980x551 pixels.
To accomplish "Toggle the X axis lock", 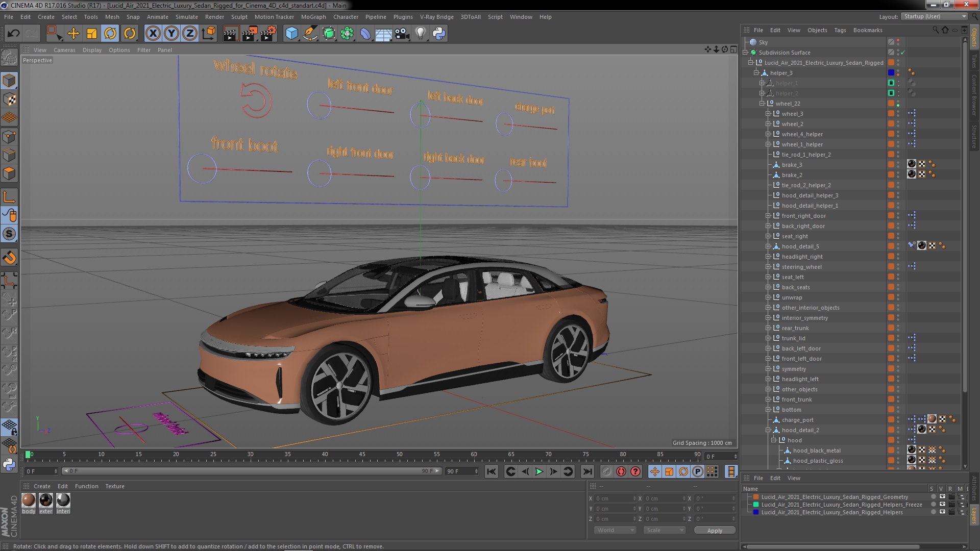I will click(153, 34).
